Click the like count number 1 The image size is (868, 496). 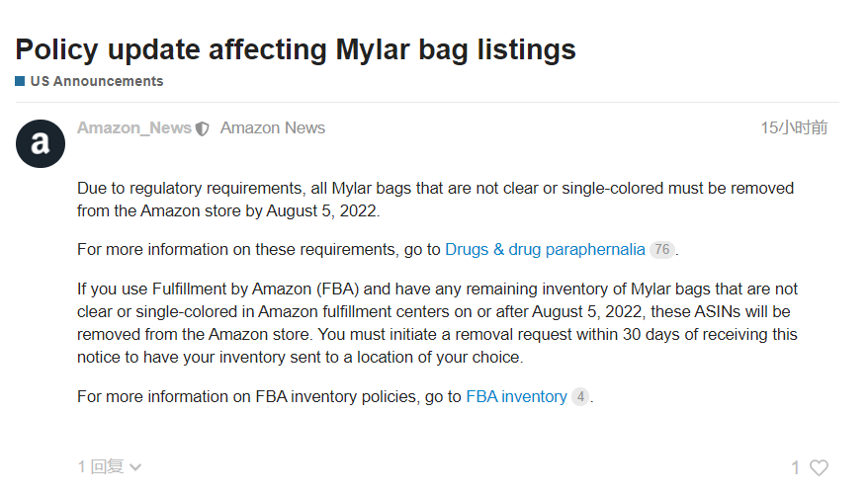pos(796,467)
